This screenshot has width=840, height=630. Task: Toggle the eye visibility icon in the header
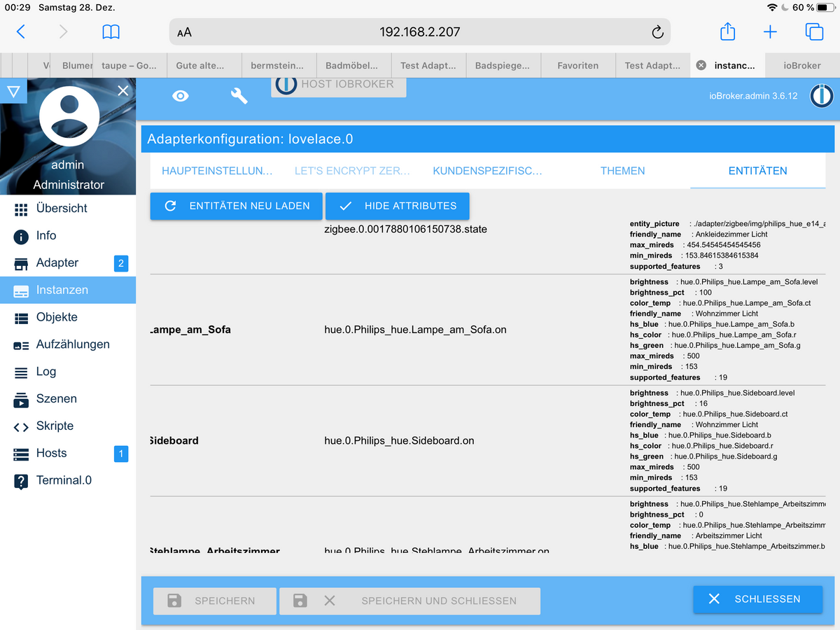coord(181,96)
